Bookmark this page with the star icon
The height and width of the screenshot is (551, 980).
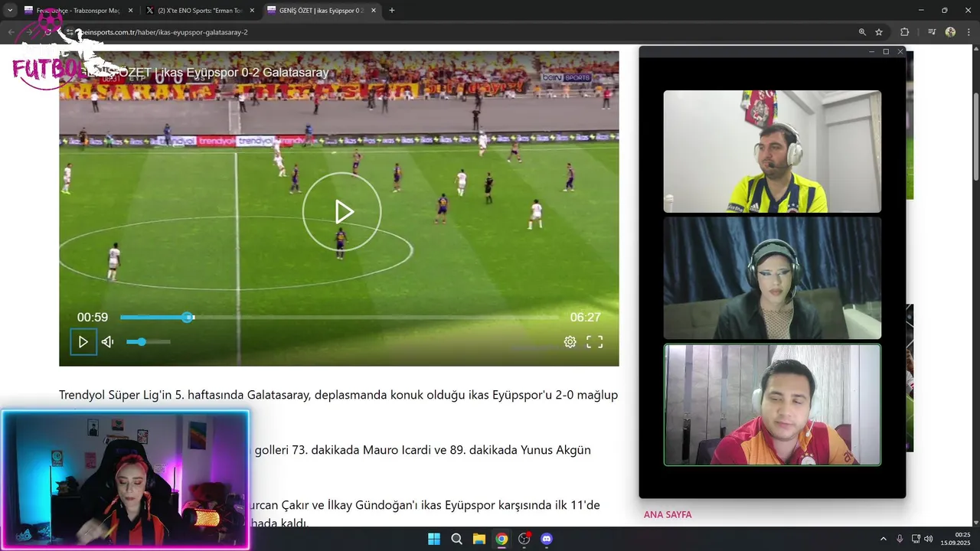879,32
